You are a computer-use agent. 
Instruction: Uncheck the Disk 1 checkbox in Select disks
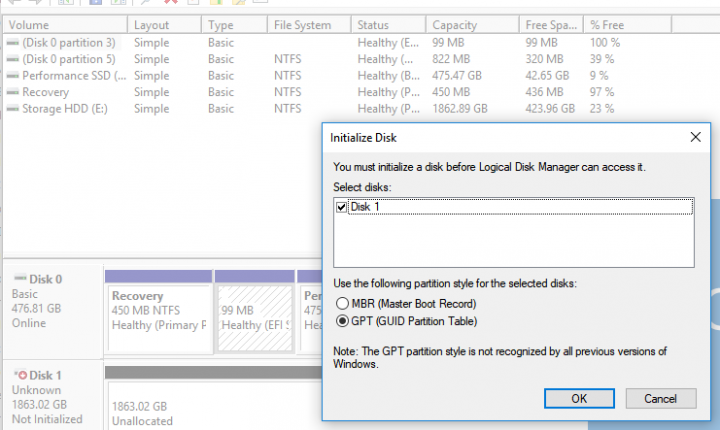tap(341, 207)
